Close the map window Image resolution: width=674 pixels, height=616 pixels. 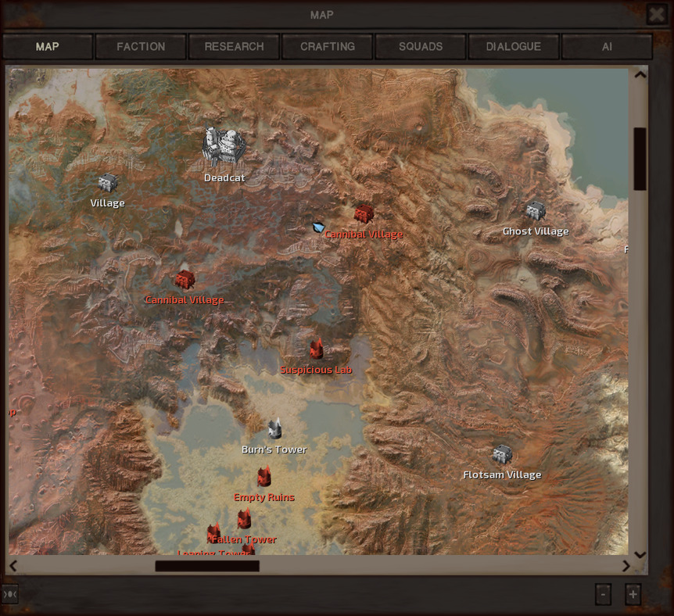click(657, 14)
